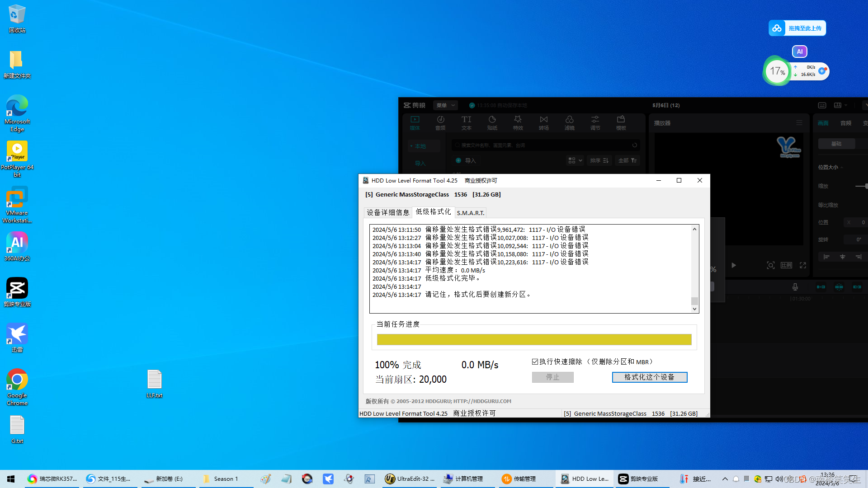Click the 停止 button
Screen dimensions: 868x488
(x=552, y=377)
